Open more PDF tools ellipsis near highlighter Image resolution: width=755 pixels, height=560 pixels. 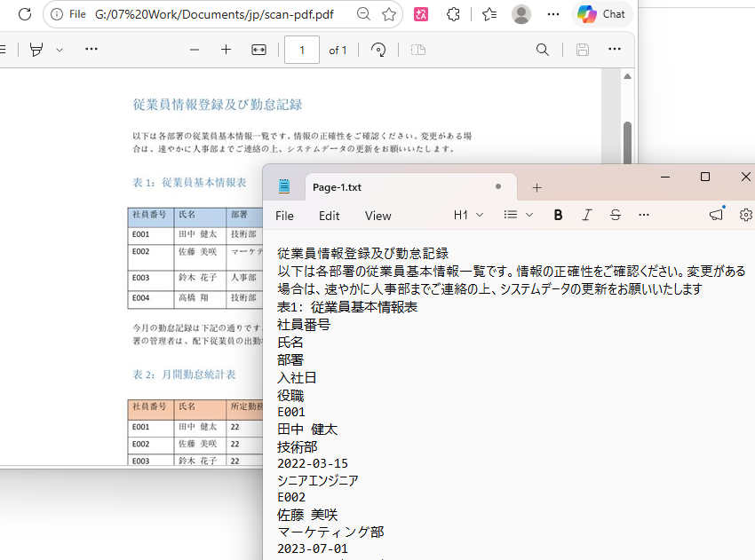91,49
